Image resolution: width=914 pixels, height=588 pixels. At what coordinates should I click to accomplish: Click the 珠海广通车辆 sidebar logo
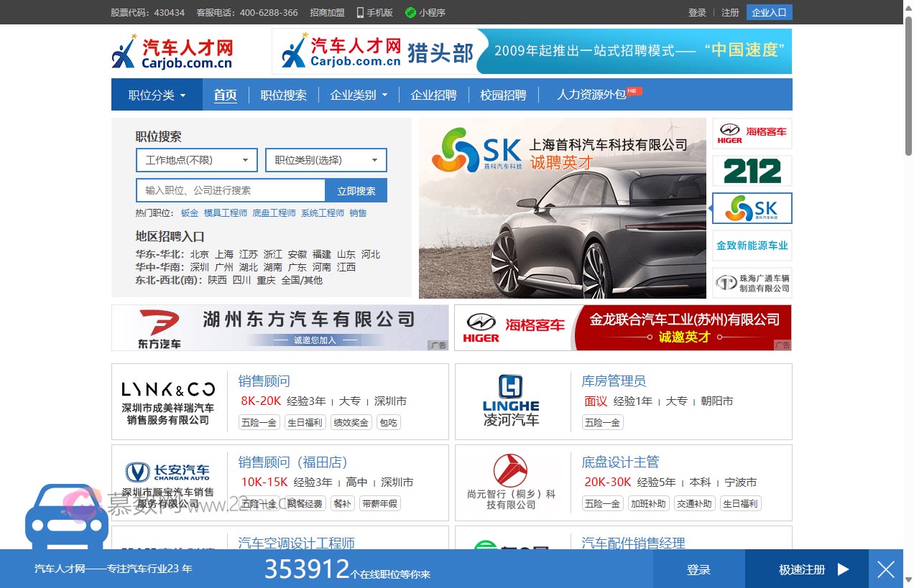coord(751,281)
